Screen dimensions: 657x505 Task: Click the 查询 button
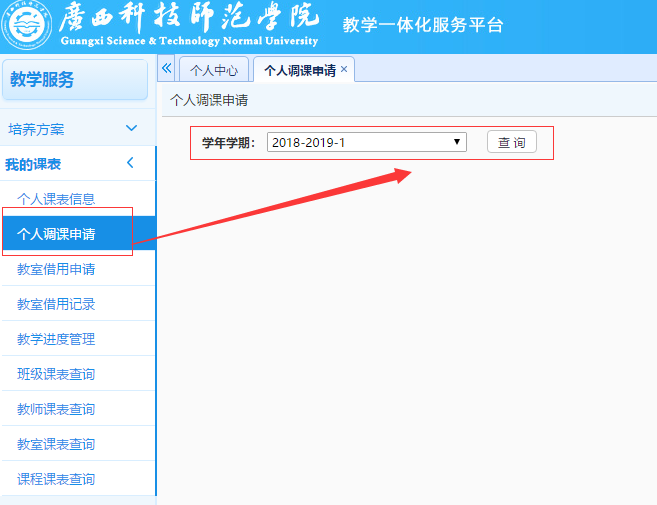click(511, 142)
